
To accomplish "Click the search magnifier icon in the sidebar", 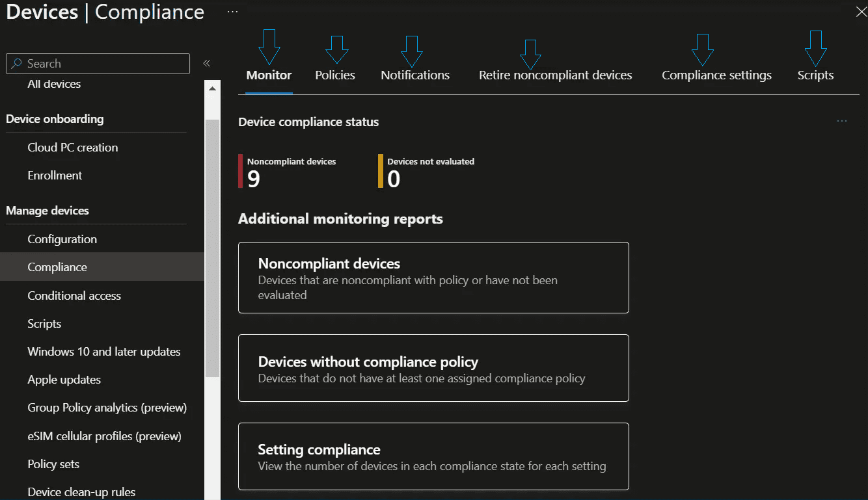I will (x=16, y=63).
